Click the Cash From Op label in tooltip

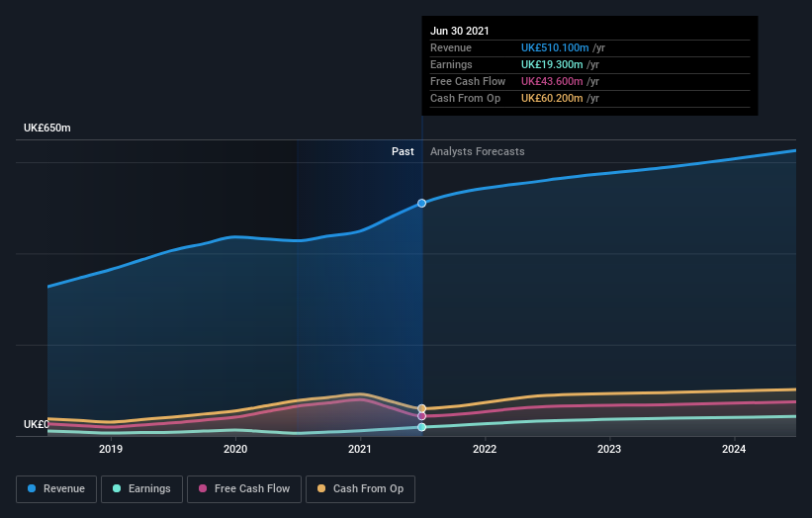[466, 98]
